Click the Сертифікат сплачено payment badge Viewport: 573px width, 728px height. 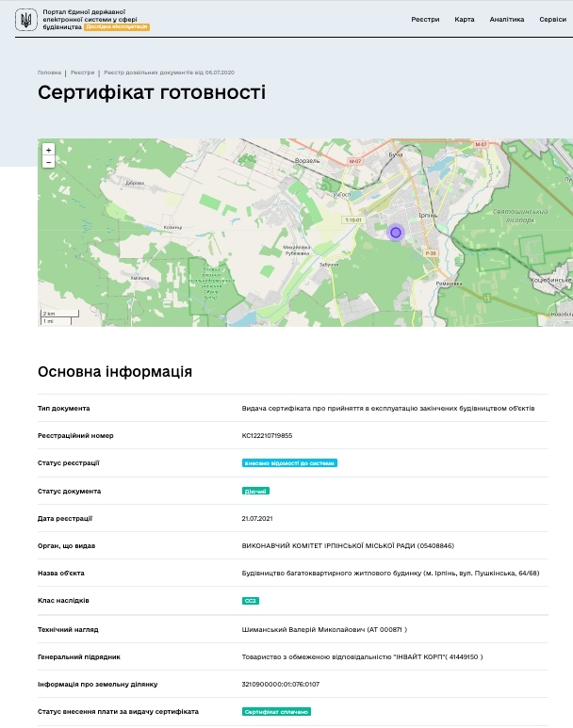tap(276, 712)
